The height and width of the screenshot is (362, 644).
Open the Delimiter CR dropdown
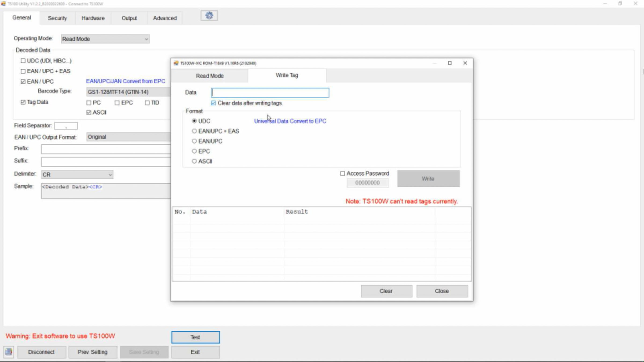(77, 175)
